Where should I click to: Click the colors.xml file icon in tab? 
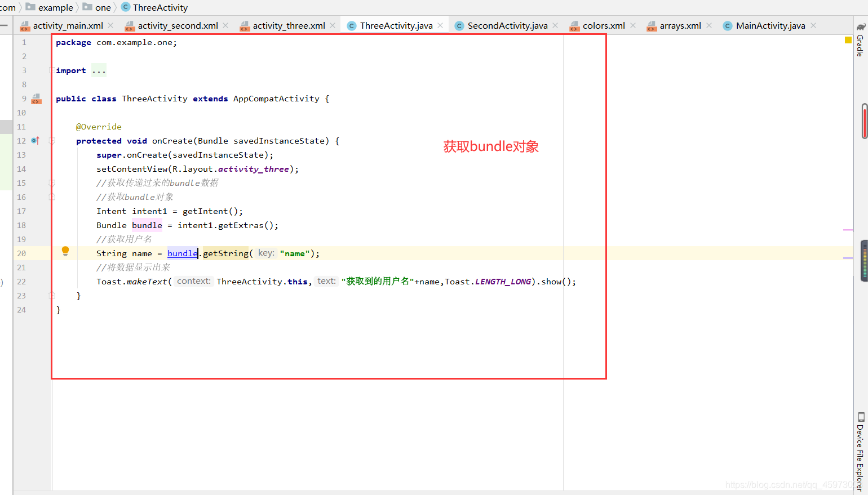[574, 26]
